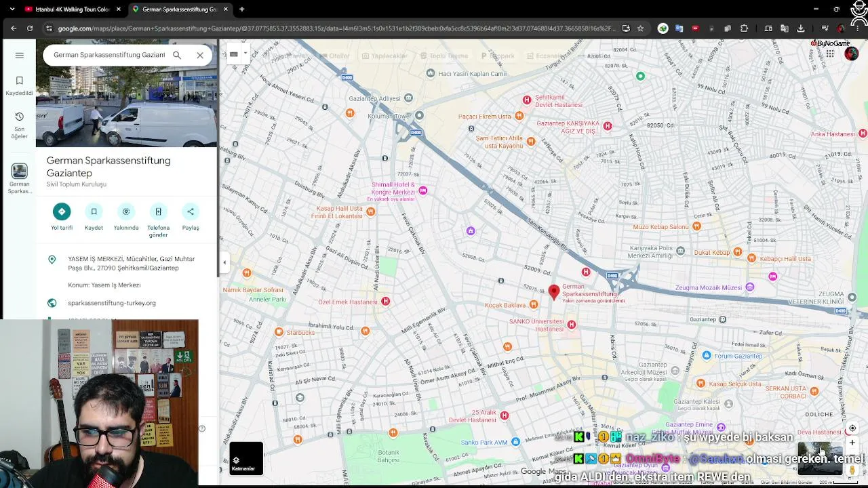Image resolution: width=868 pixels, height=488 pixels.
Task: Select the Dukat Kebap restaurant marker
Action: (x=737, y=253)
